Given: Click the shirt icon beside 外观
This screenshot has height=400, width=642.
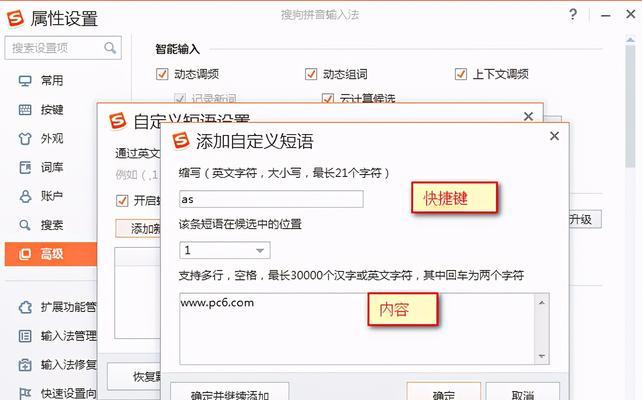Looking at the screenshot, I should point(25,139).
